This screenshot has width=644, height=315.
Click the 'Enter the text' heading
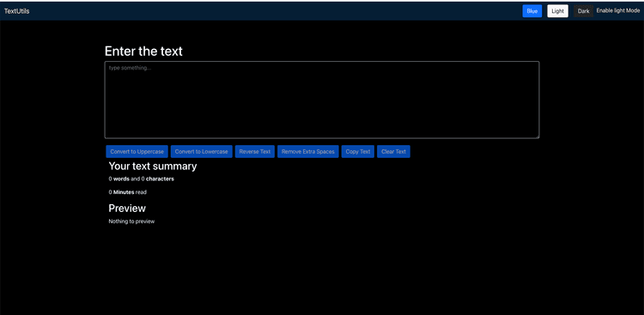pyautogui.click(x=143, y=51)
